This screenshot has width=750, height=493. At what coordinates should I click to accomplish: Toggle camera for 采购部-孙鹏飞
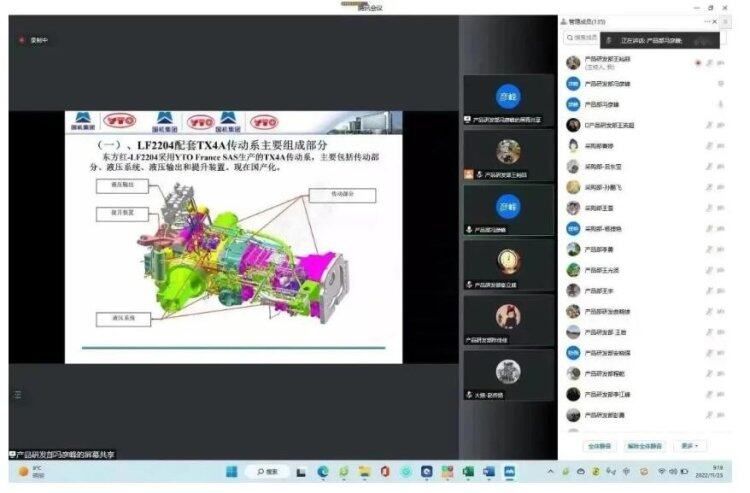click(721, 187)
